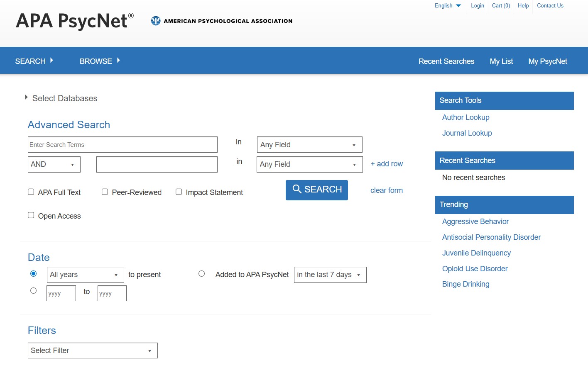Screen dimensions: 588x370
Task: Open My List in navbar
Action: [501, 61]
